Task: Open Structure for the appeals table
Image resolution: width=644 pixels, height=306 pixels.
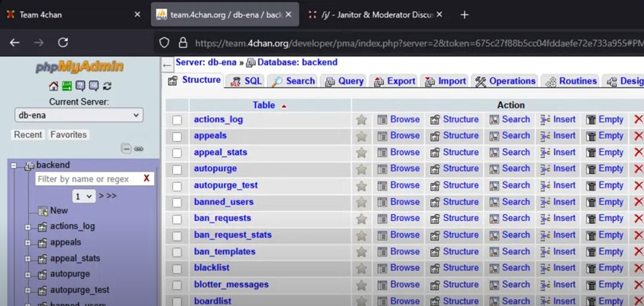Action: coord(454,136)
